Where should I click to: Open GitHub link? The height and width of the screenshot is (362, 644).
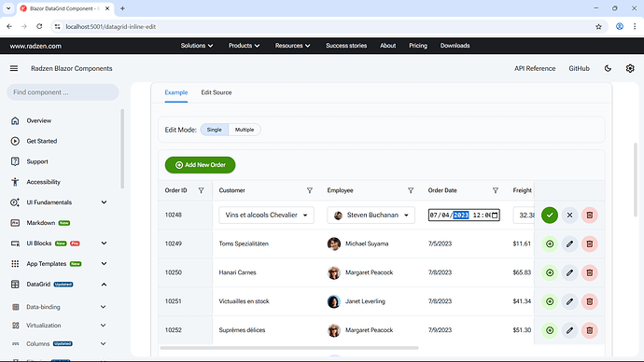click(x=579, y=68)
